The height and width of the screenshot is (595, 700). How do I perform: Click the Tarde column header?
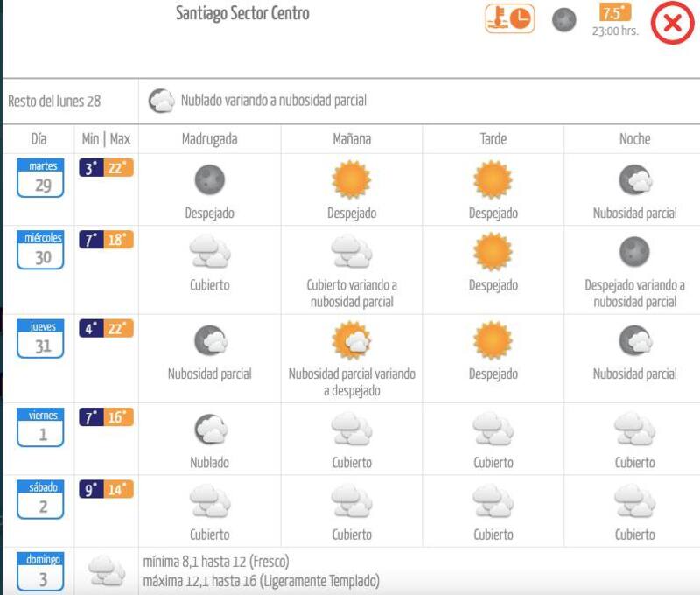coord(493,139)
